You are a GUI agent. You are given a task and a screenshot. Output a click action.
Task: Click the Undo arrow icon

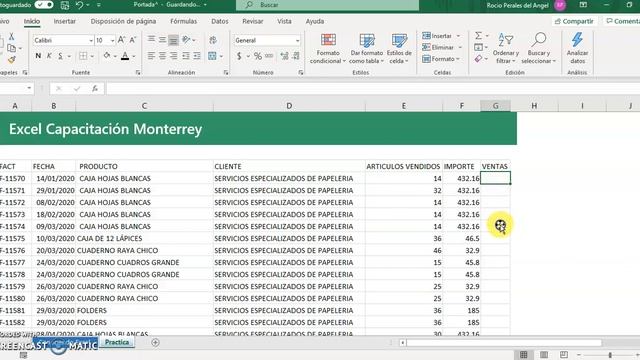(x=79, y=5)
